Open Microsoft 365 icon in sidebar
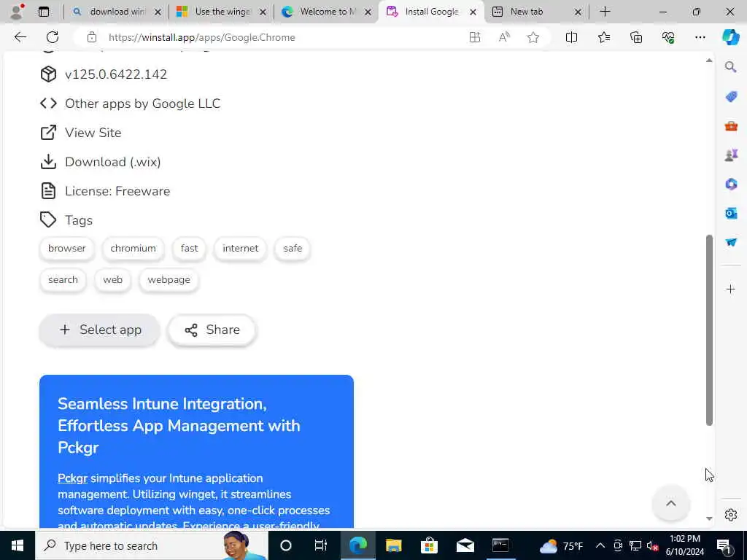 tap(731, 184)
